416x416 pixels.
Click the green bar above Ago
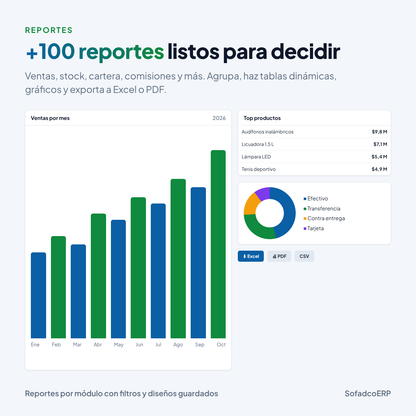tap(178, 259)
